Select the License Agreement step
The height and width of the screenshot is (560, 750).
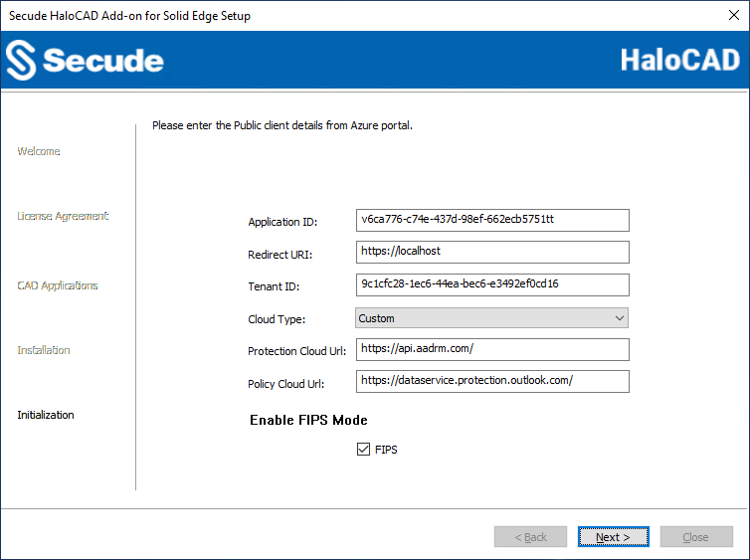(63, 216)
